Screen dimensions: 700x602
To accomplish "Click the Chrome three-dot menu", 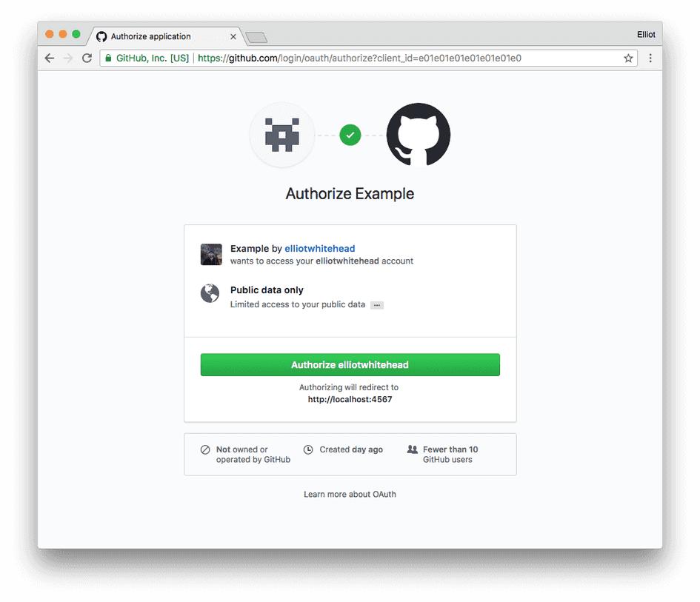I will click(x=650, y=58).
